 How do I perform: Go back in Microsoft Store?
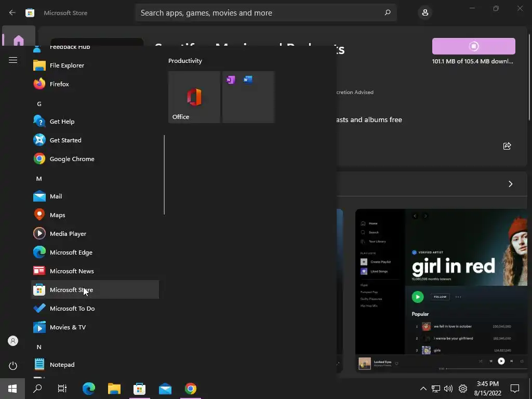click(12, 12)
